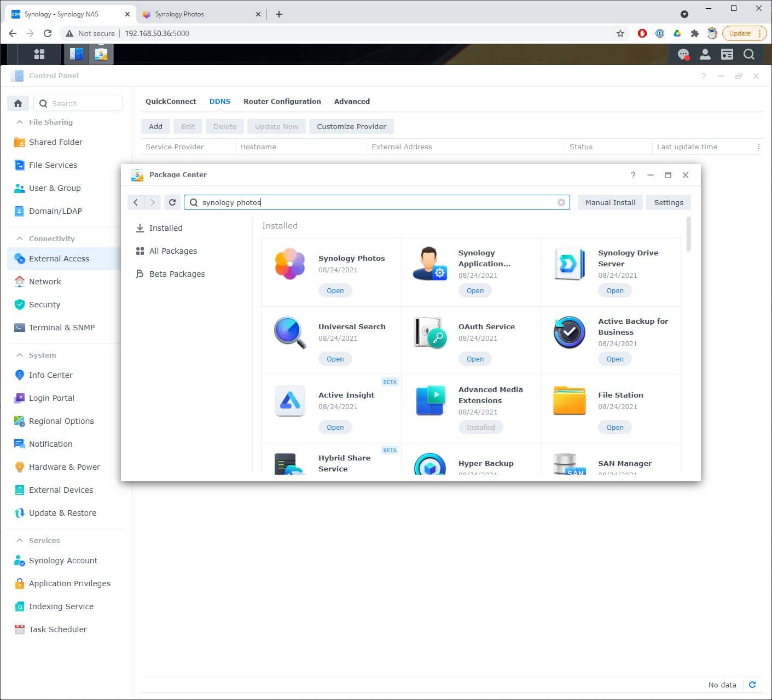Open Active Insight package
The image size is (772, 700).
coord(335,428)
